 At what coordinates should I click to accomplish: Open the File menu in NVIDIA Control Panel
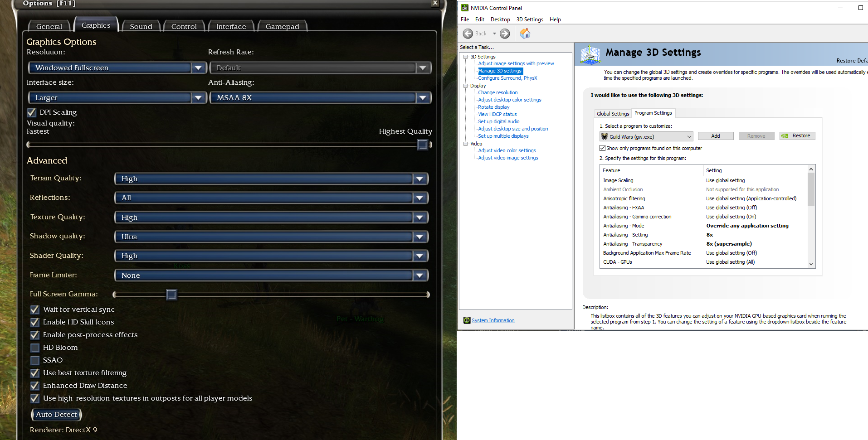pyautogui.click(x=465, y=19)
